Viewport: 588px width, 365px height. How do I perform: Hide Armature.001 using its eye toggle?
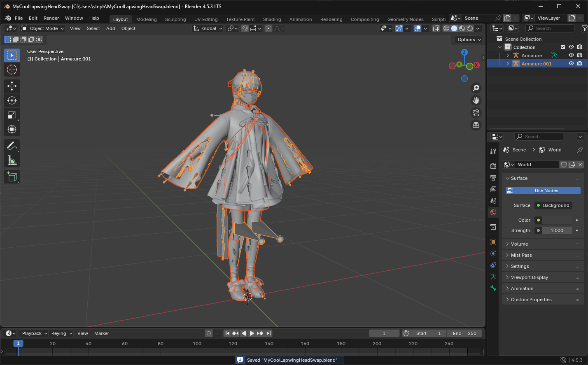click(x=571, y=63)
